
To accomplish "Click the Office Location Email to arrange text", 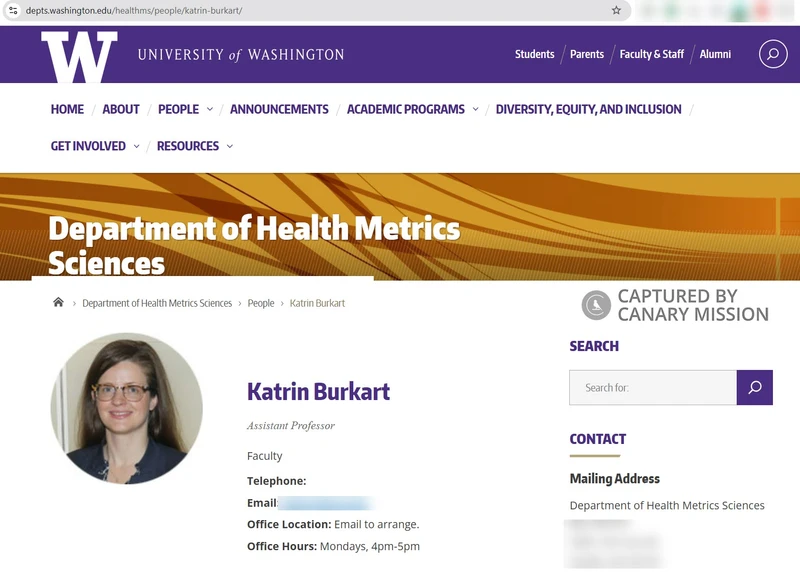I will [x=333, y=524].
